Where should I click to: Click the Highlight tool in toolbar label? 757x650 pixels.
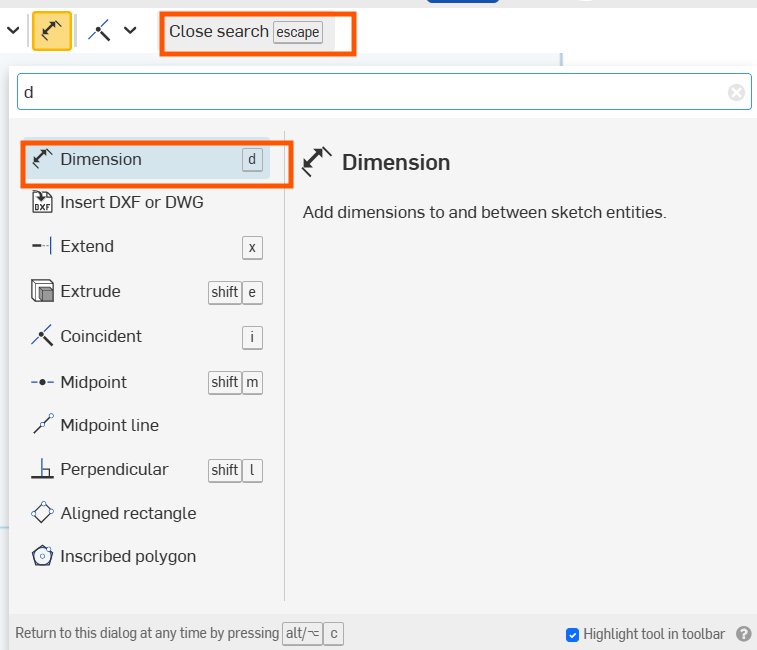click(x=654, y=634)
